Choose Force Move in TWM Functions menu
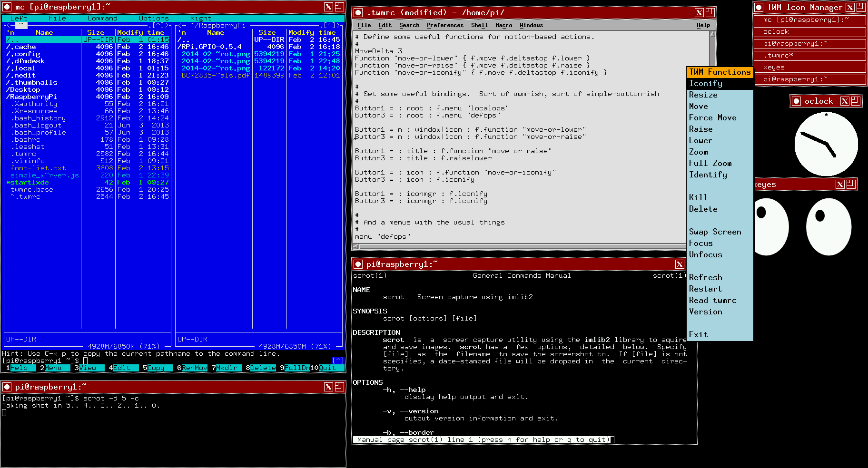 720,117
